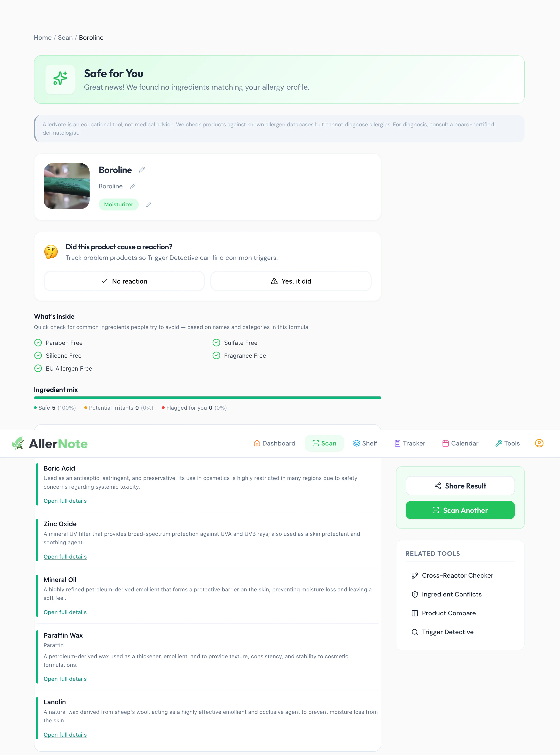Select Yes, it did reaction option
The height and width of the screenshot is (755, 560).
pos(291,281)
